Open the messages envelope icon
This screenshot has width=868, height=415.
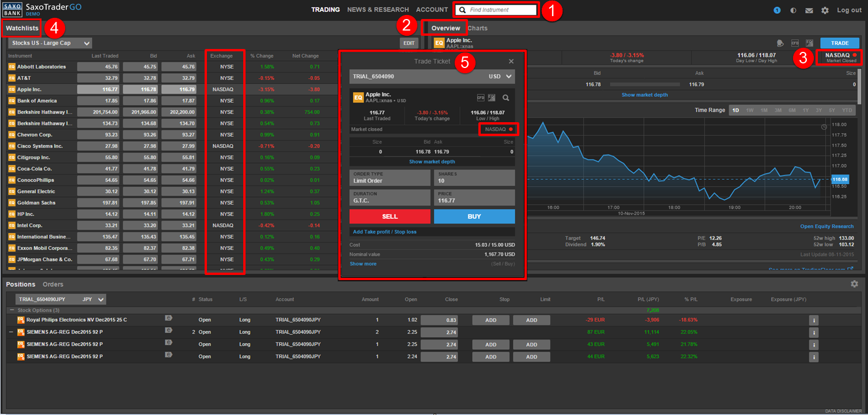(x=809, y=10)
